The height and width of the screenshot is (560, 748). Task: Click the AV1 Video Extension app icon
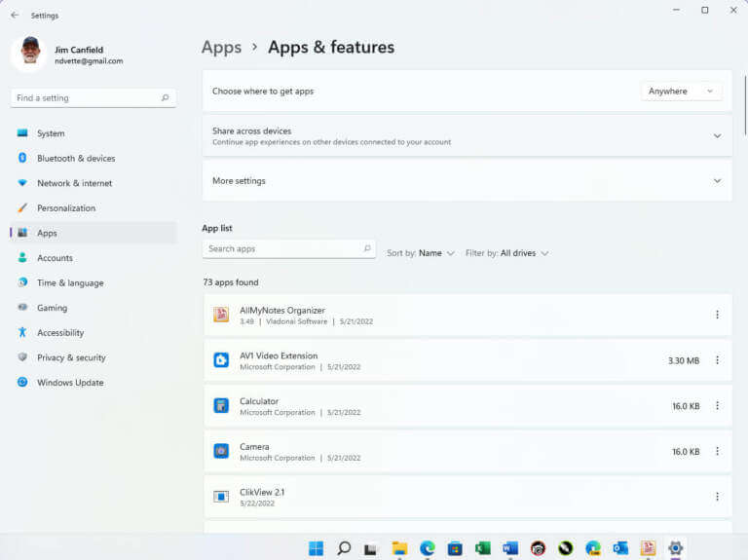click(x=221, y=359)
